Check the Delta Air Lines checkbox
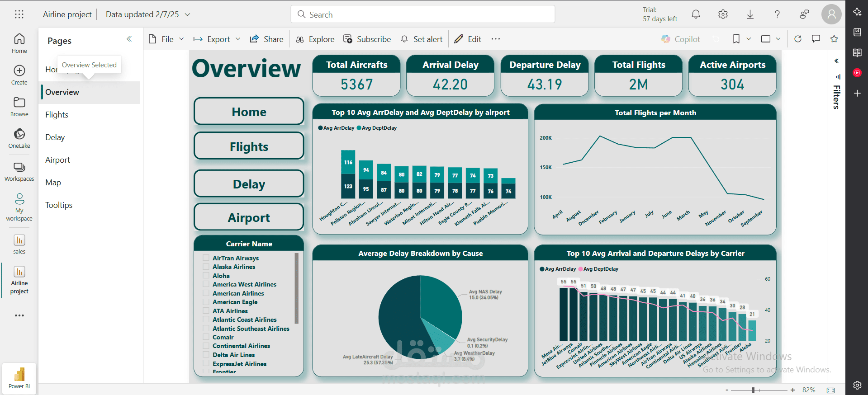Image resolution: width=868 pixels, height=395 pixels. point(206,355)
